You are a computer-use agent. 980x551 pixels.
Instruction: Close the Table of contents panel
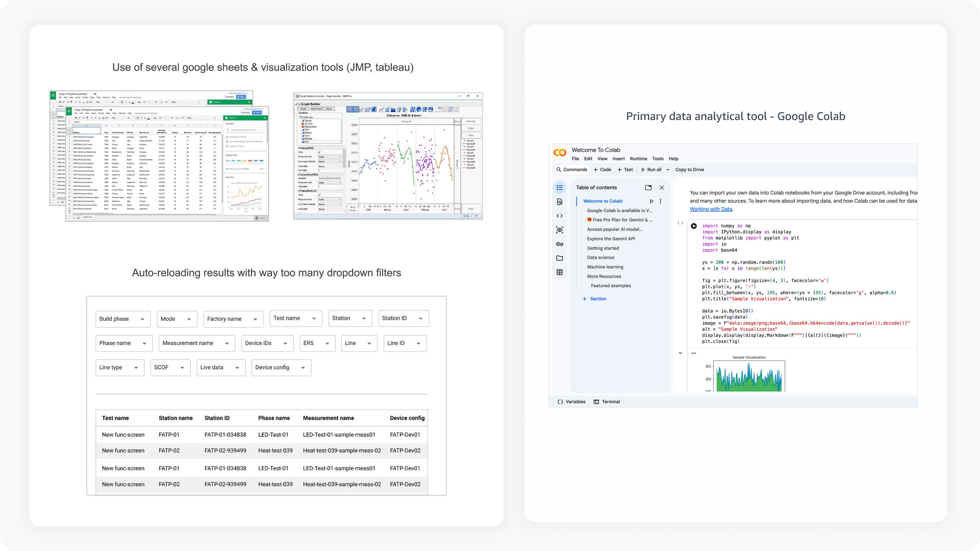662,188
